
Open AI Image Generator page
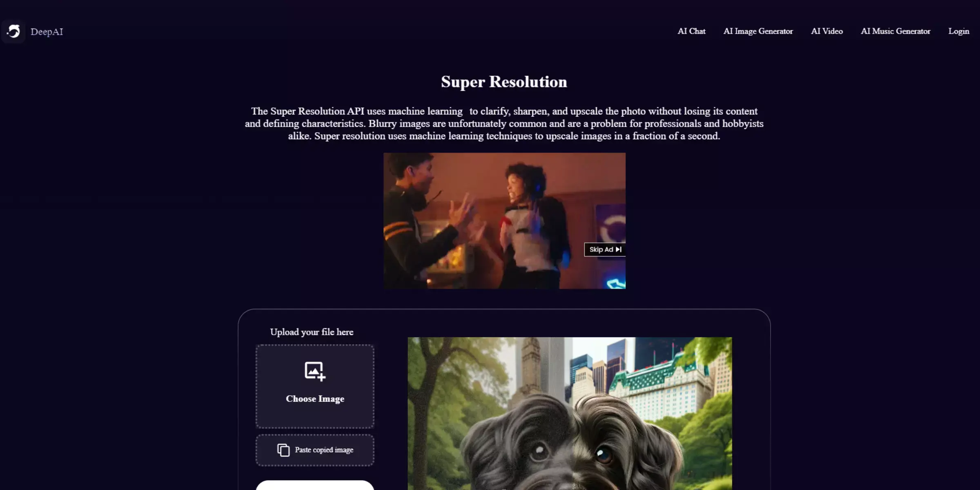[x=758, y=31]
